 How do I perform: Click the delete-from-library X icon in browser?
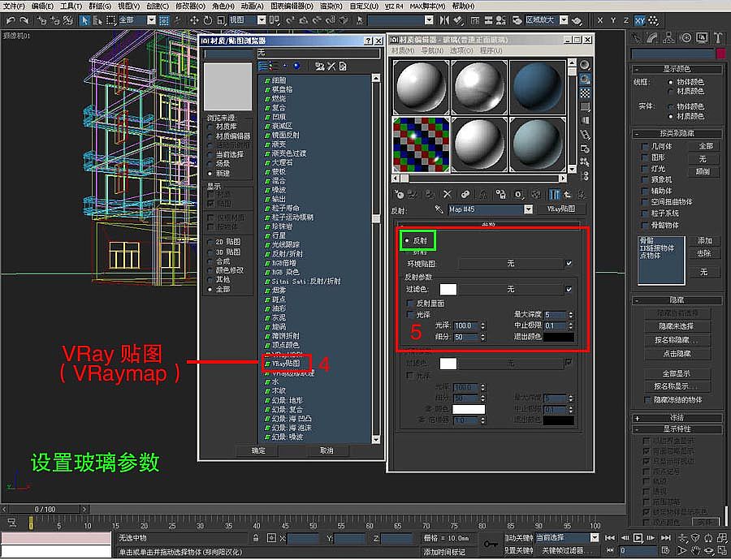tap(331, 66)
